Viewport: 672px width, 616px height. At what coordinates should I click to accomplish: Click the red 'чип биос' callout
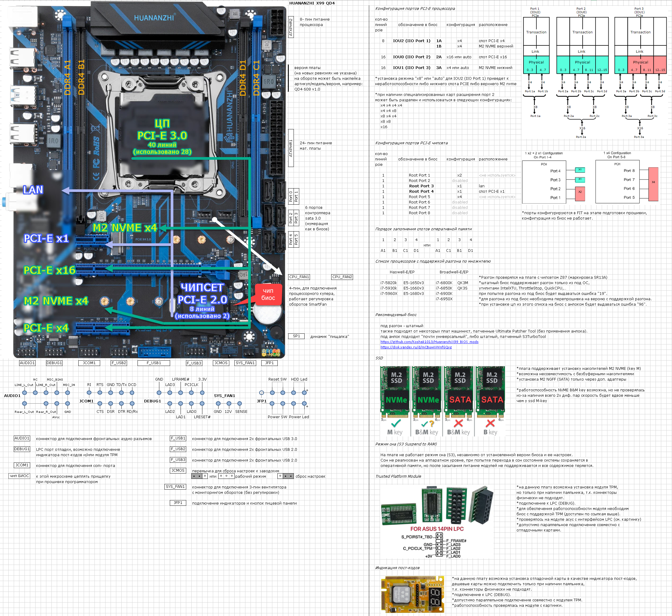tap(268, 294)
